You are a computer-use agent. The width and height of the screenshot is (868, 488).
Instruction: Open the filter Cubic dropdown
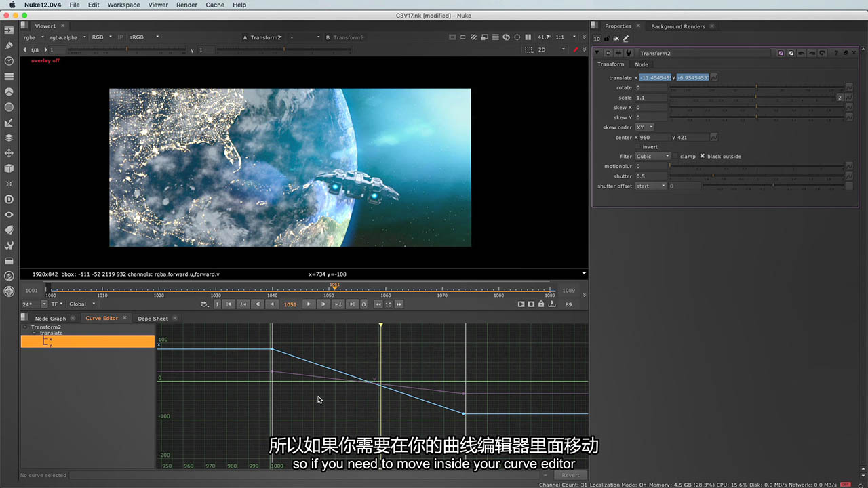[x=652, y=156]
